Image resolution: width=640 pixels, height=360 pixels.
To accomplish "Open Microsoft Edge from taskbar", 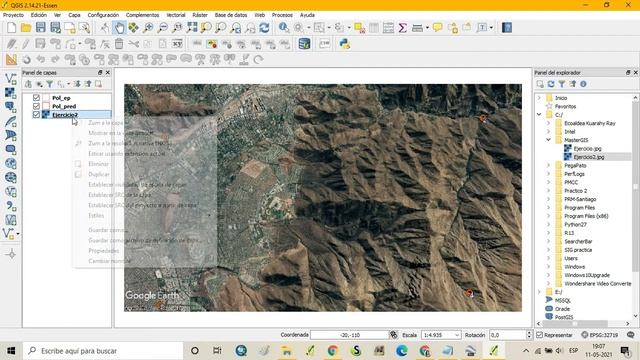I will [402, 351].
